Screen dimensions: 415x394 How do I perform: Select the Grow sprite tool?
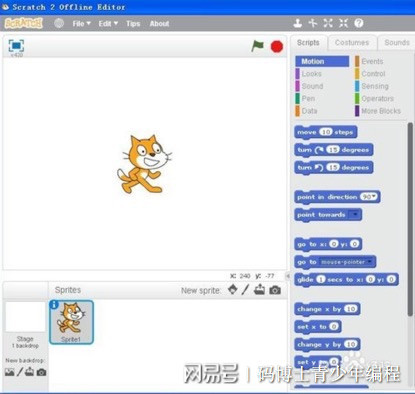coord(328,23)
